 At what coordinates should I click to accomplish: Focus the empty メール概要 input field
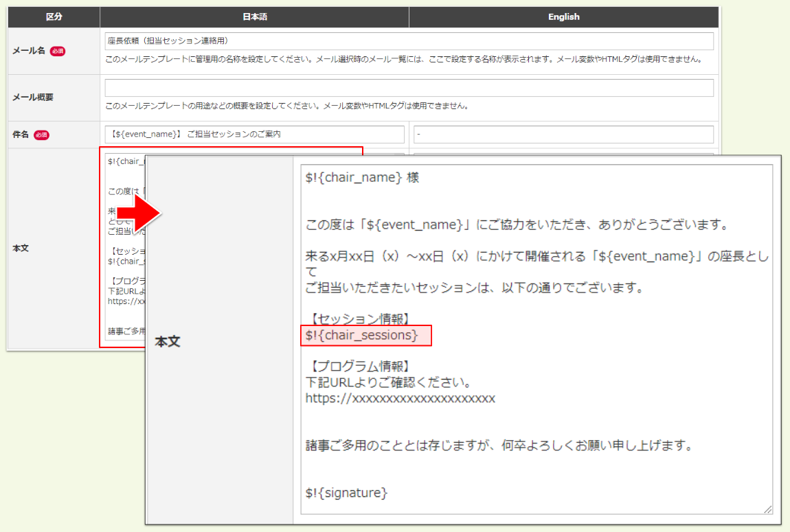coord(409,88)
